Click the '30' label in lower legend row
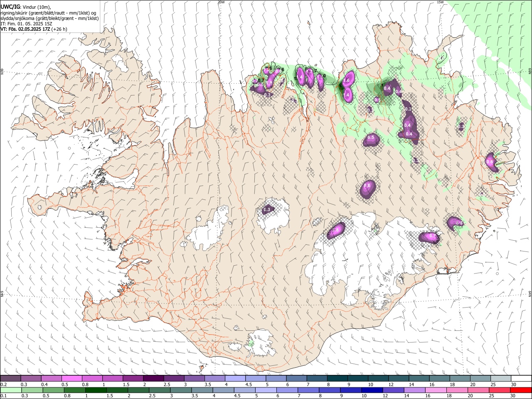Screen dimensions: 532x399 coord(514,396)
